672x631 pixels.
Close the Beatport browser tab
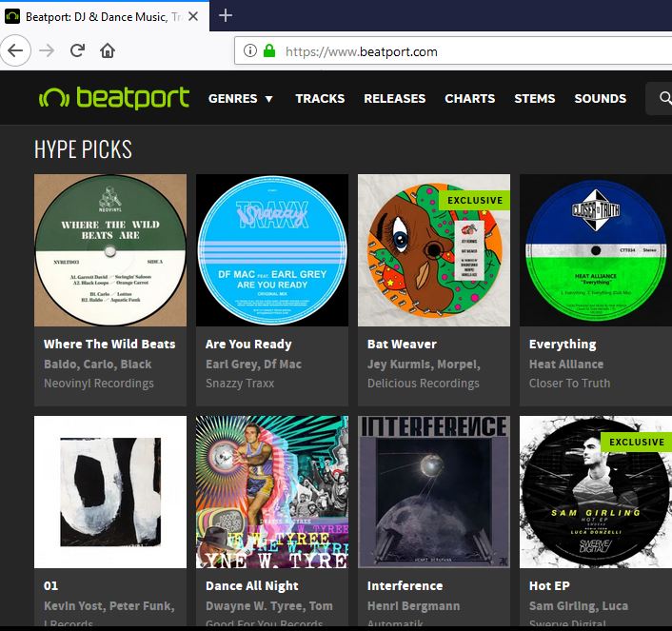coord(193,16)
